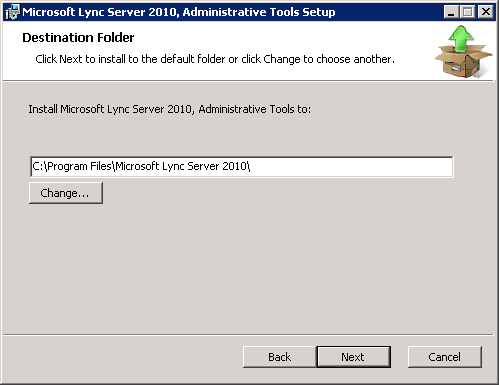Focus the destination folder path field
This screenshot has height=385, width=499.
tap(242, 166)
